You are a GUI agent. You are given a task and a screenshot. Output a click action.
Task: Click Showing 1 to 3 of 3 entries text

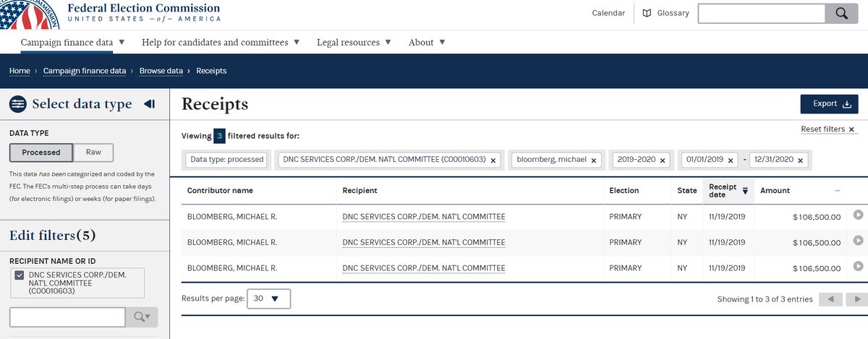tap(765, 299)
